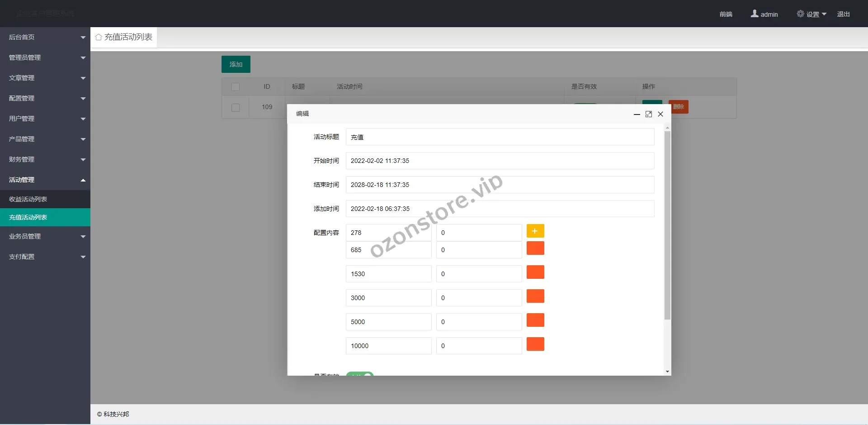Click the orange remove icon beside value 10000
The width and height of the screenshot is (868, 425).
point(535,344)
